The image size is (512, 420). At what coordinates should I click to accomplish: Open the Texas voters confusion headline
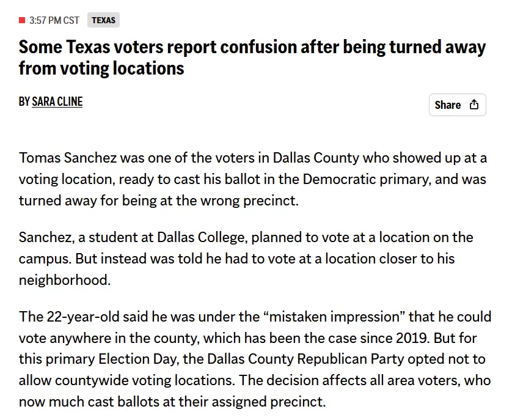click(x=252, y=57)
